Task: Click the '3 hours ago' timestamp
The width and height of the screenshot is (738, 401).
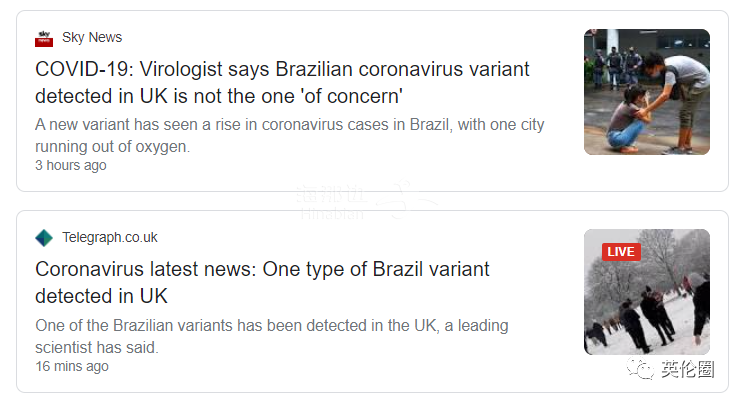Action: pos(71,165)
